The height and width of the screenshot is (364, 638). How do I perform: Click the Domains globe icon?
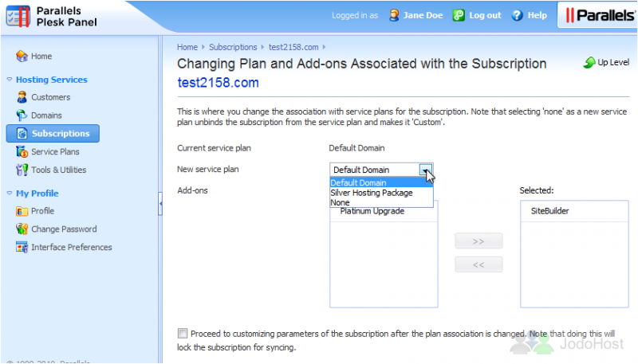click(x=22, y=115)
